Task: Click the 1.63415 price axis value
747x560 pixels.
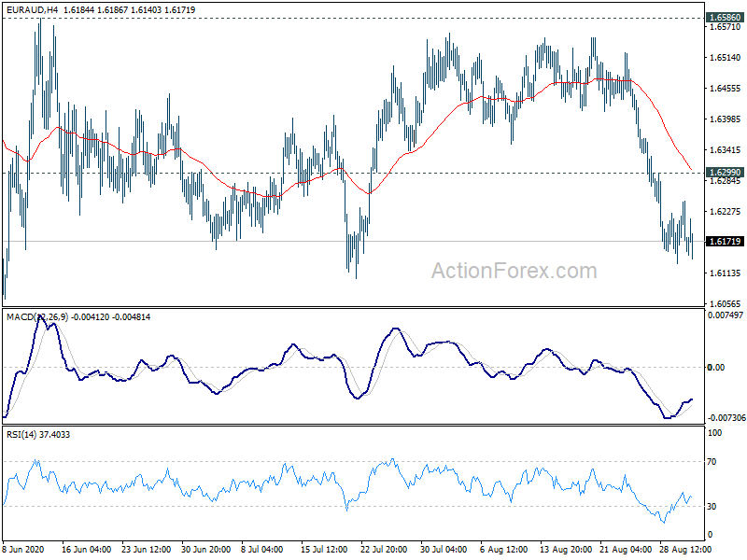Action: click(x=726, y=150)
